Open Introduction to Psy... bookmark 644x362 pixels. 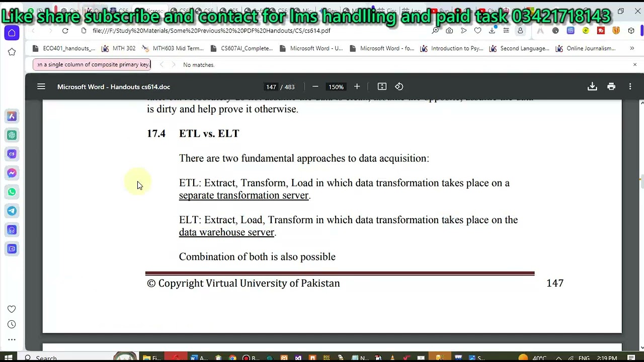click(x=452, y=48)
